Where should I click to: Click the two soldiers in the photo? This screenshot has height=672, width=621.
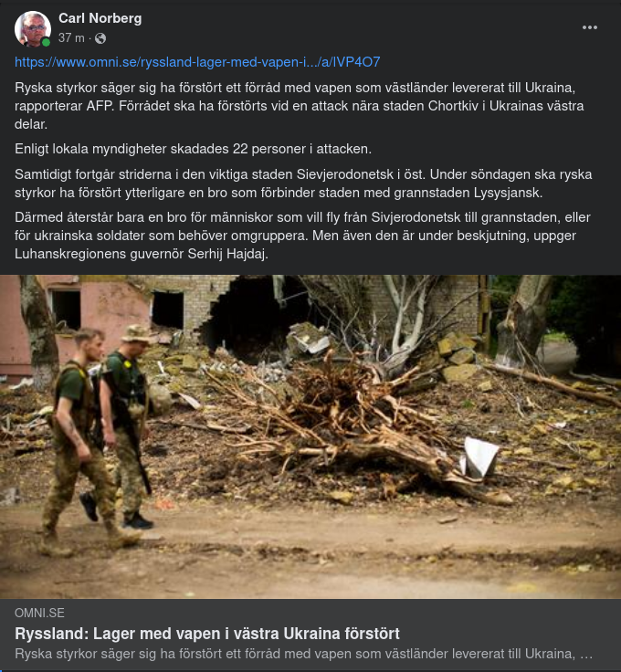[98, 439]
